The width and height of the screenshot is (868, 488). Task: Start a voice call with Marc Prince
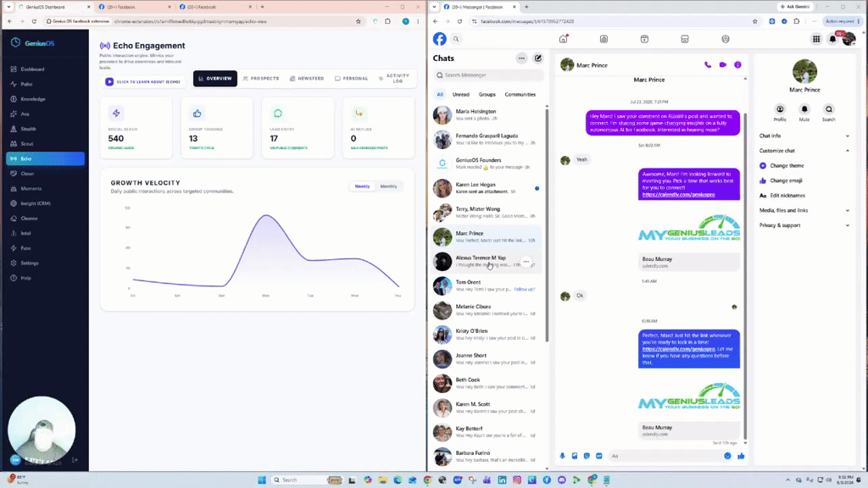(708, 64)
